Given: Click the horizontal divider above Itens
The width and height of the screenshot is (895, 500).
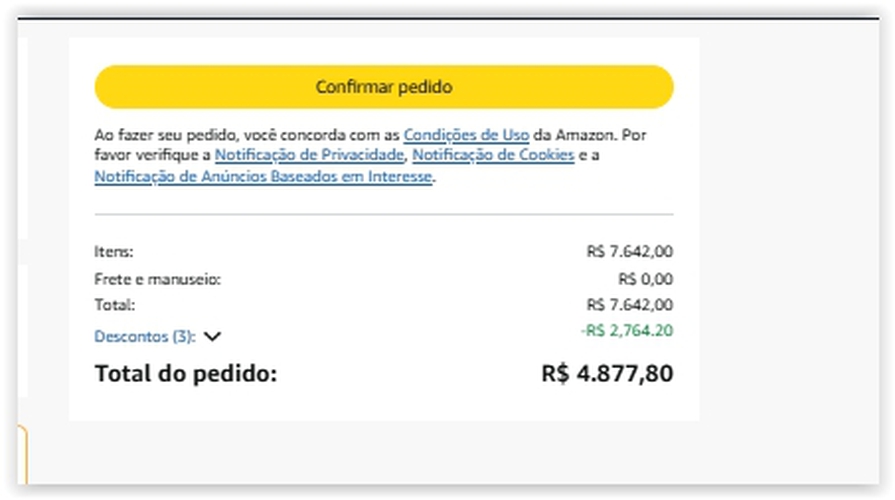Looking at the screenshot, I should point(384,214).
